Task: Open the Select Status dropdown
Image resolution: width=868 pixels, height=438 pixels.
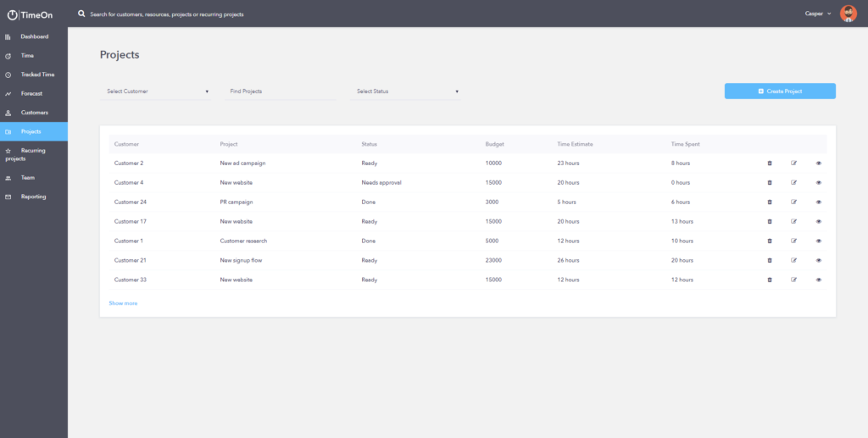Action: pyautogui.click(x=405, y=91)
